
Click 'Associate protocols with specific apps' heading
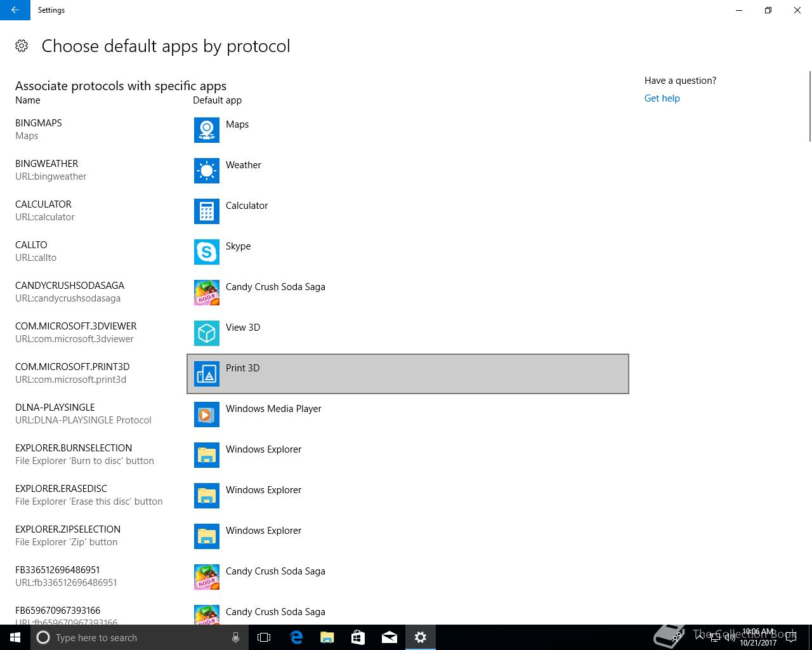(121, 86)
